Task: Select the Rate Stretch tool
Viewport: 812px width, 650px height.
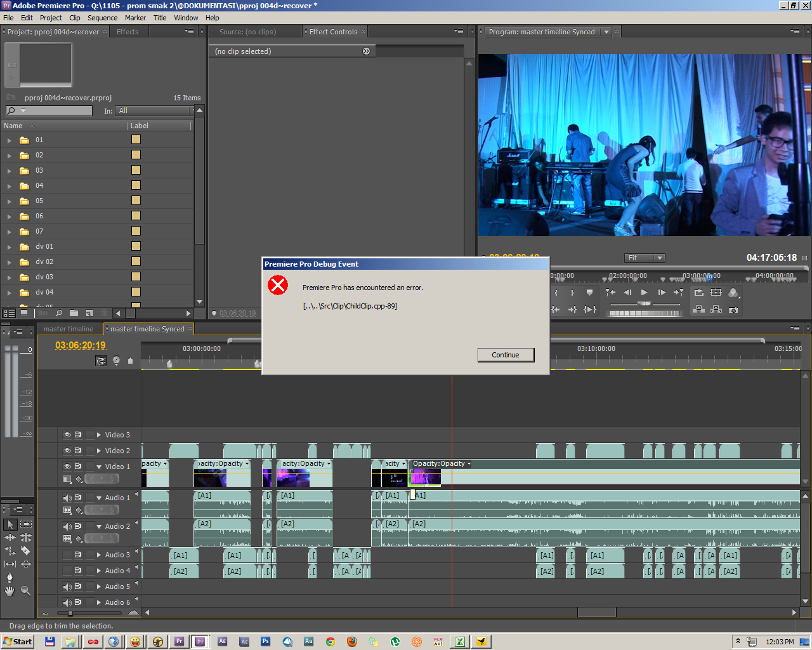Action: 10,551
